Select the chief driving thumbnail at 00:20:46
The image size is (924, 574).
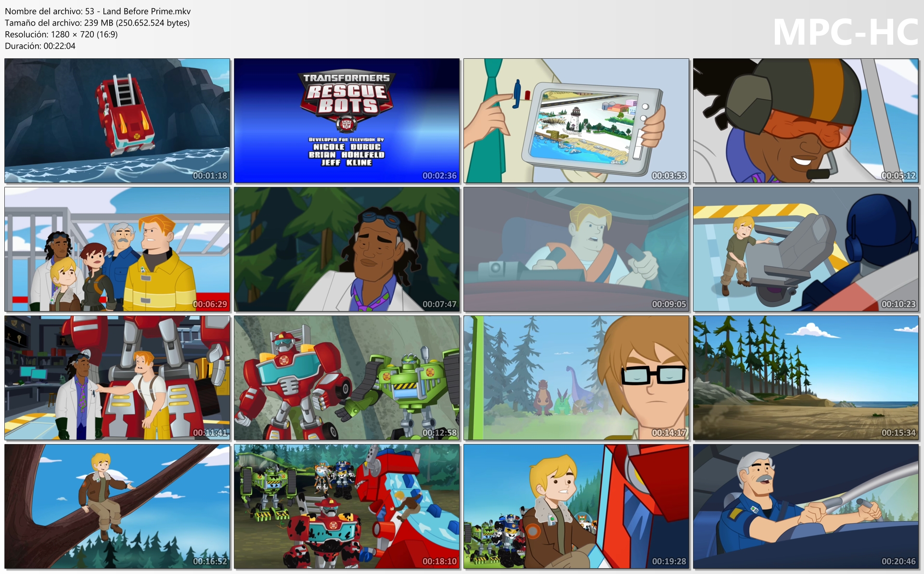coord(806,507)
